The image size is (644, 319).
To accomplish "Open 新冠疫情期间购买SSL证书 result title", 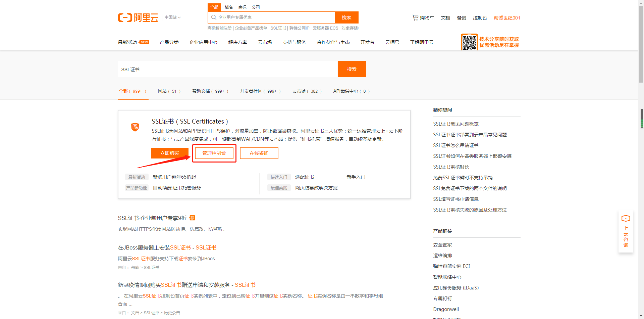I will (186, 285).
